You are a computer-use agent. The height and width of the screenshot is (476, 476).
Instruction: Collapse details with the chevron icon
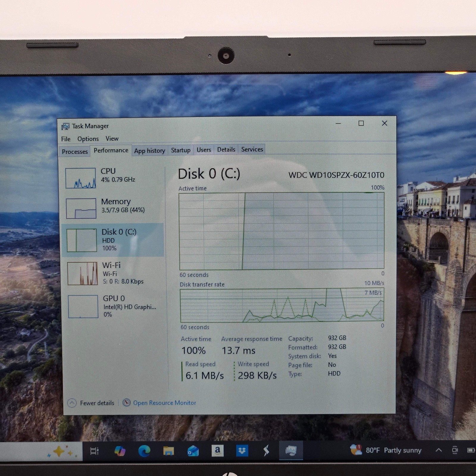tap(72, 403)
